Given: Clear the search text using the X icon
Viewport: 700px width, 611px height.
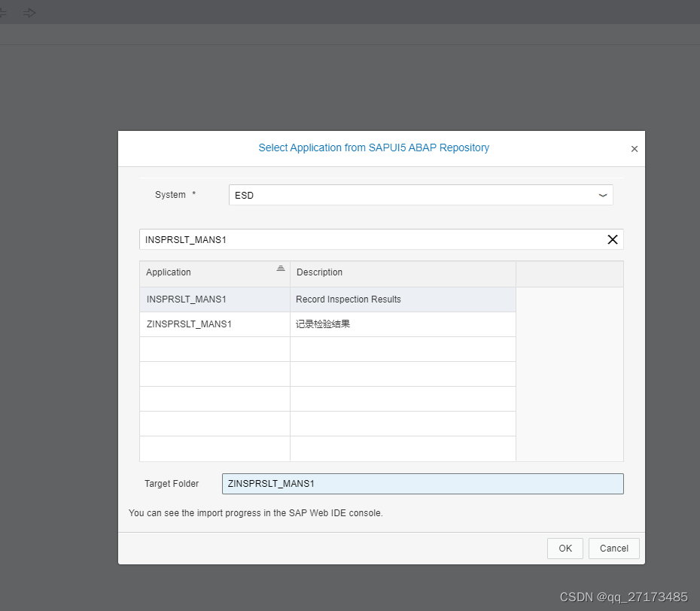Looking at the screenshot, I should [612, 239].
